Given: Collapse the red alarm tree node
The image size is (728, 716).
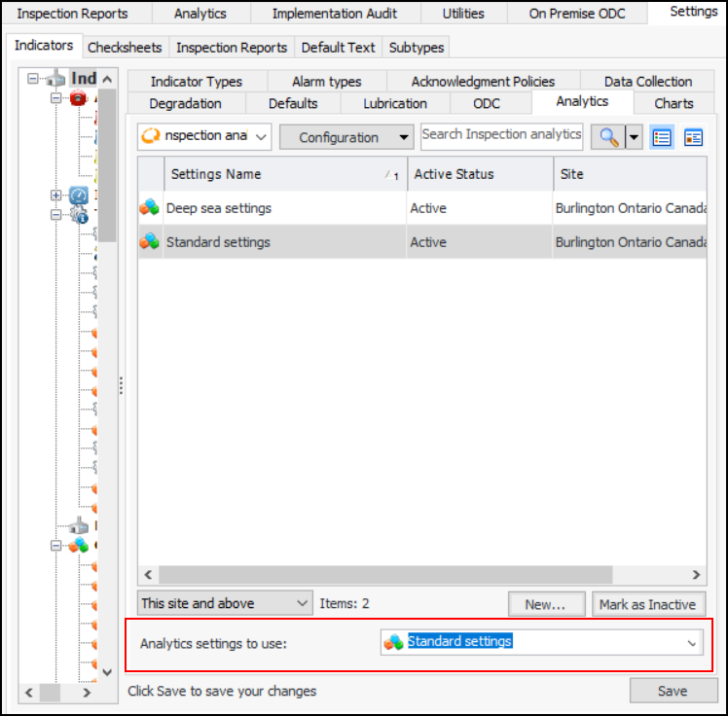Looking at the screenshot, I should coord(55,98).
